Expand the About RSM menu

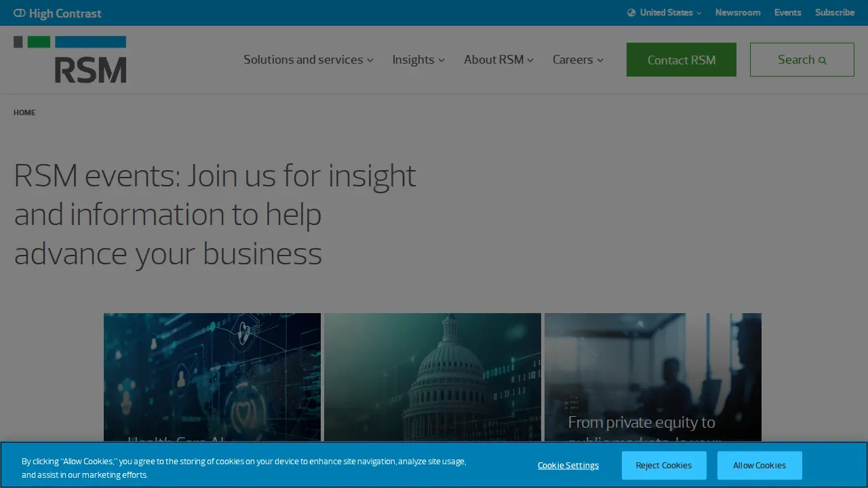pos(499,60)
